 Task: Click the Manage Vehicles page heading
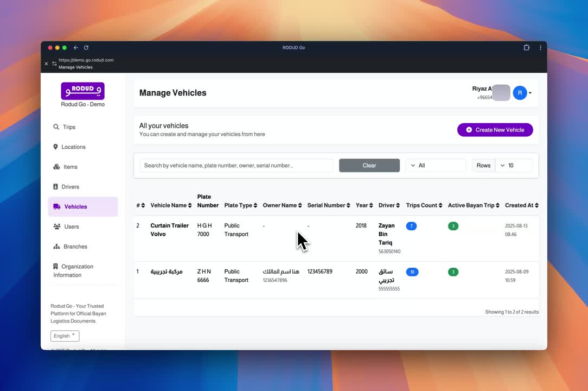pyautogui.click(x=173, y=93)
